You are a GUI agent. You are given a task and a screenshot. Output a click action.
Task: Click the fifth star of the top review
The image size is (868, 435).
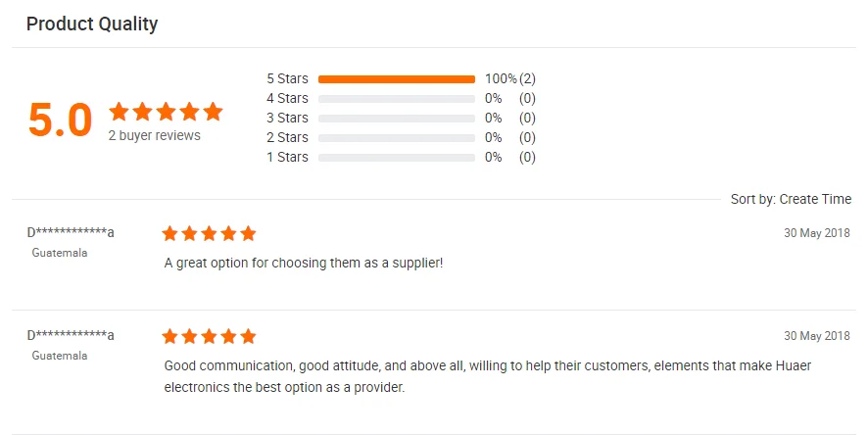(x=248, y=233)
